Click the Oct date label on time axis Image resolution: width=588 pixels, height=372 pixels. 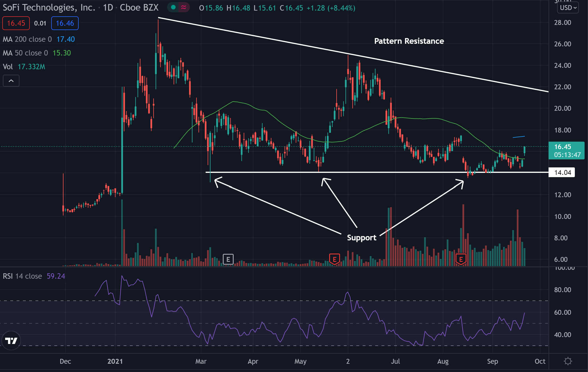tap(540, 361)
